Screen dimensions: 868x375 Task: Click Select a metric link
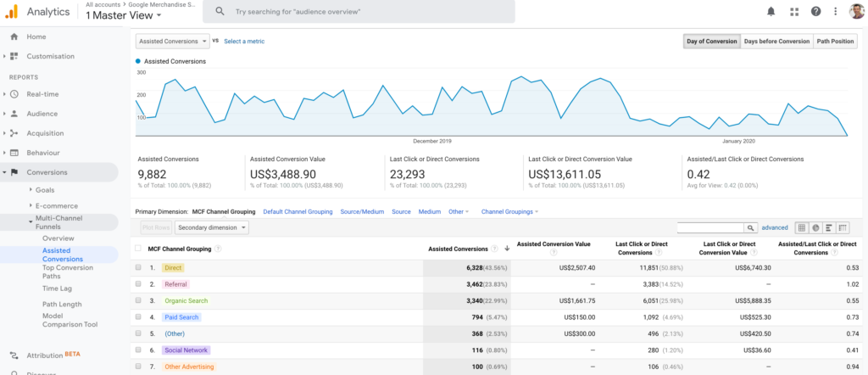(244, 42)
